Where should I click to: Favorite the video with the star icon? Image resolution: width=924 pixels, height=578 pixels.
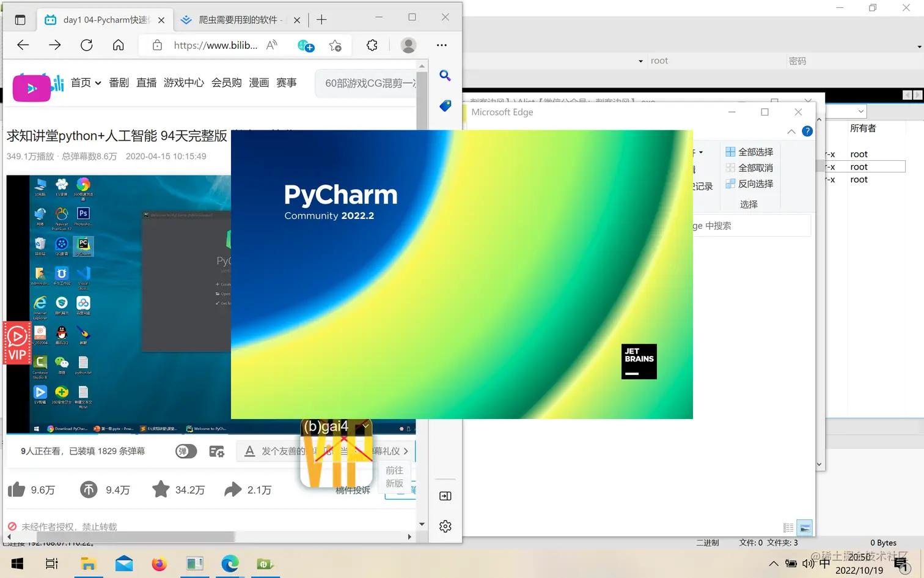[161, 489]
